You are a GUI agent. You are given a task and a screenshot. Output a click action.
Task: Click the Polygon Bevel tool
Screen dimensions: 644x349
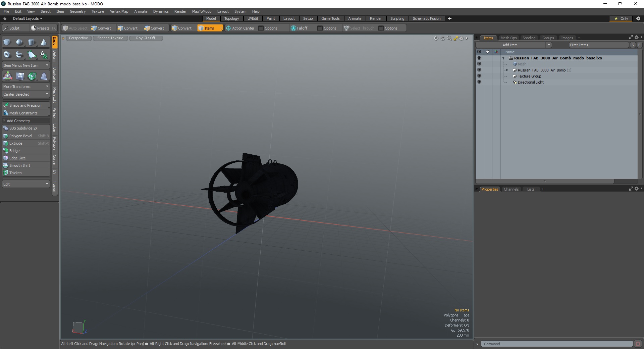tap(26, 136)
